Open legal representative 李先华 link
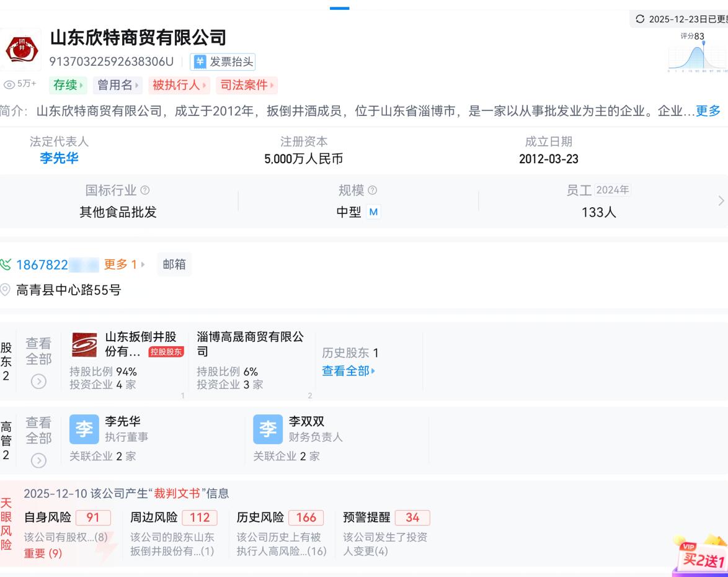 point(59,158)
